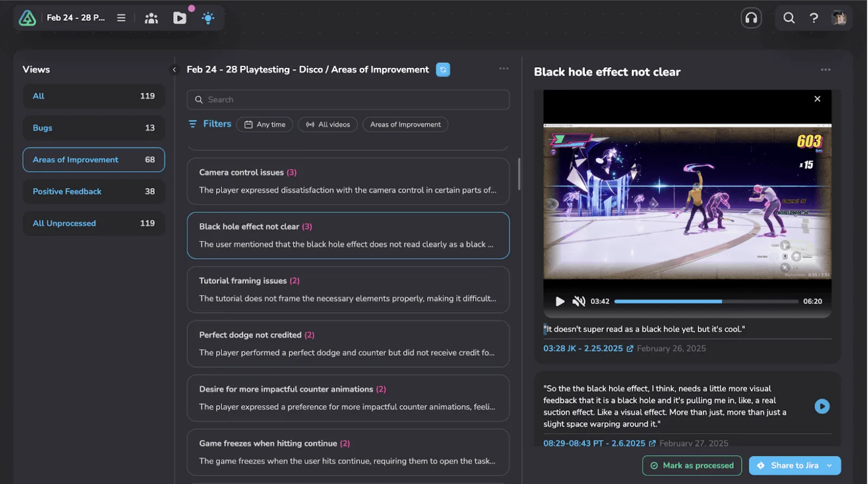Open the 03:28 JK - 2.25.2025 link
The height and width of the screenshot is (484, 868).
(583, 349)
